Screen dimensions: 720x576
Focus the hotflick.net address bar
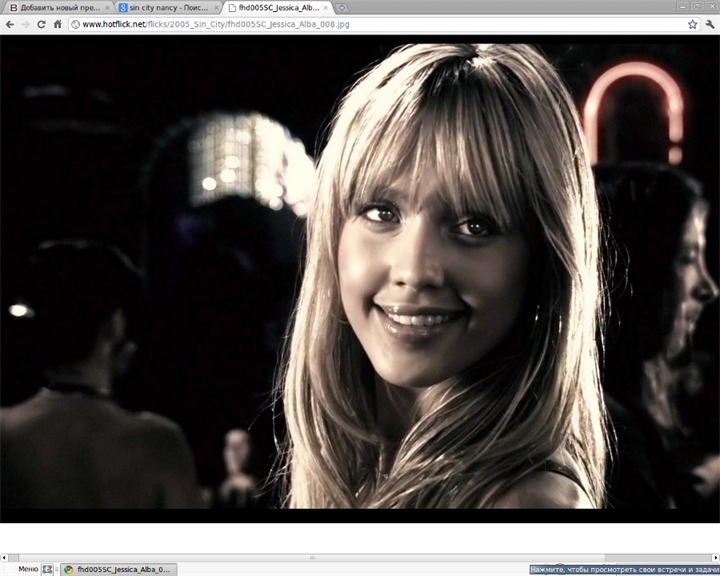click(x=383, y=24)
